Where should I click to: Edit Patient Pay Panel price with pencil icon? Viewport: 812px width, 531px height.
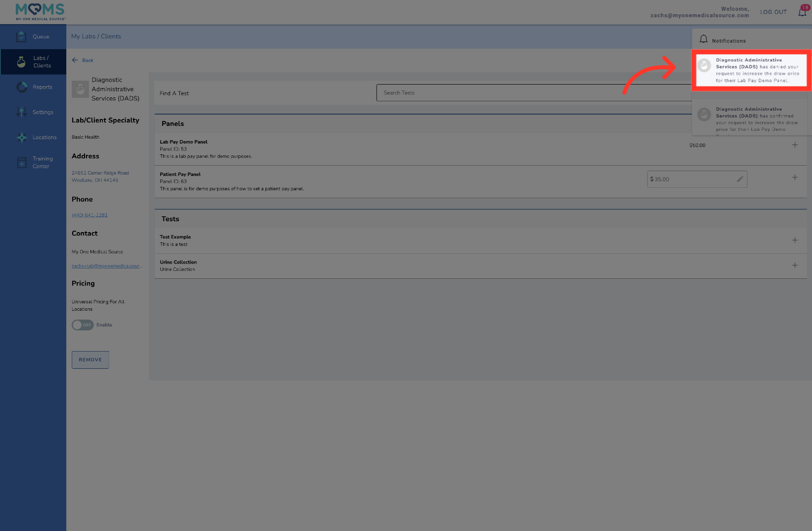point(740,179)
